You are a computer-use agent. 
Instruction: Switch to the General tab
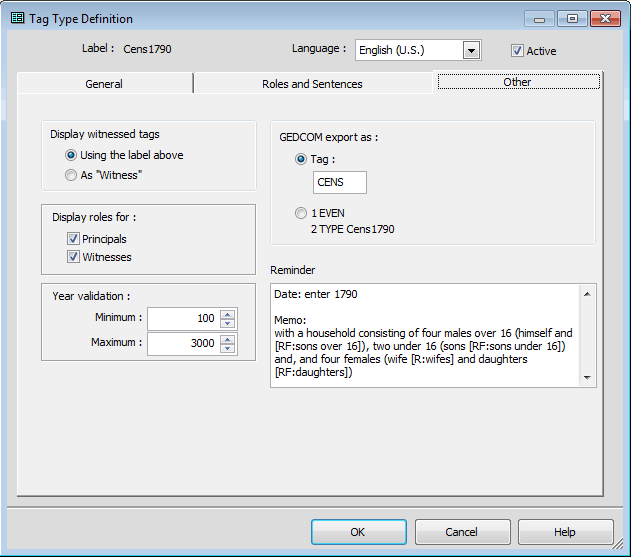click(x=104, y=84)
